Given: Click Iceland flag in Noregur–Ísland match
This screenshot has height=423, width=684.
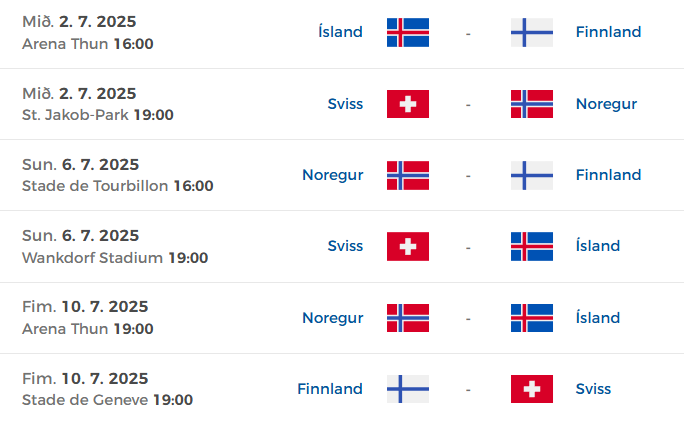Looking at the screenshot, I should pyautogui.click(x=532, y=318).
